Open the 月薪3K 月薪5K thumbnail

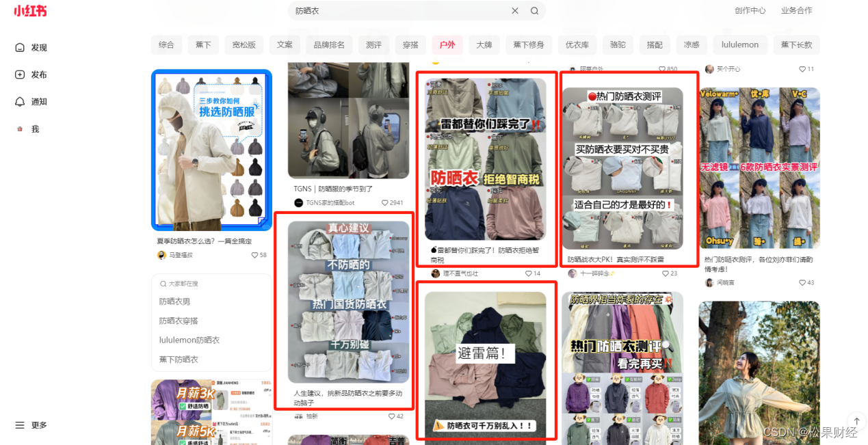(211, 412)
